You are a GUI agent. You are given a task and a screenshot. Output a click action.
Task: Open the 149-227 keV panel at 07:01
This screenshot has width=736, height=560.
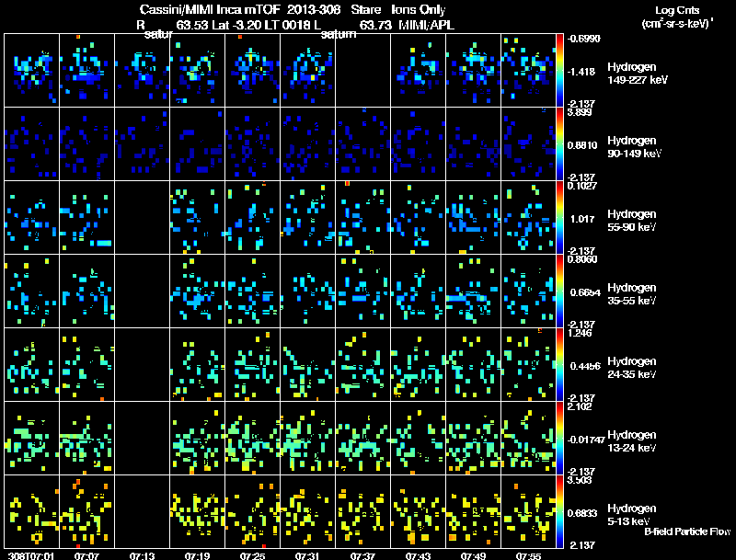(31, 71)
